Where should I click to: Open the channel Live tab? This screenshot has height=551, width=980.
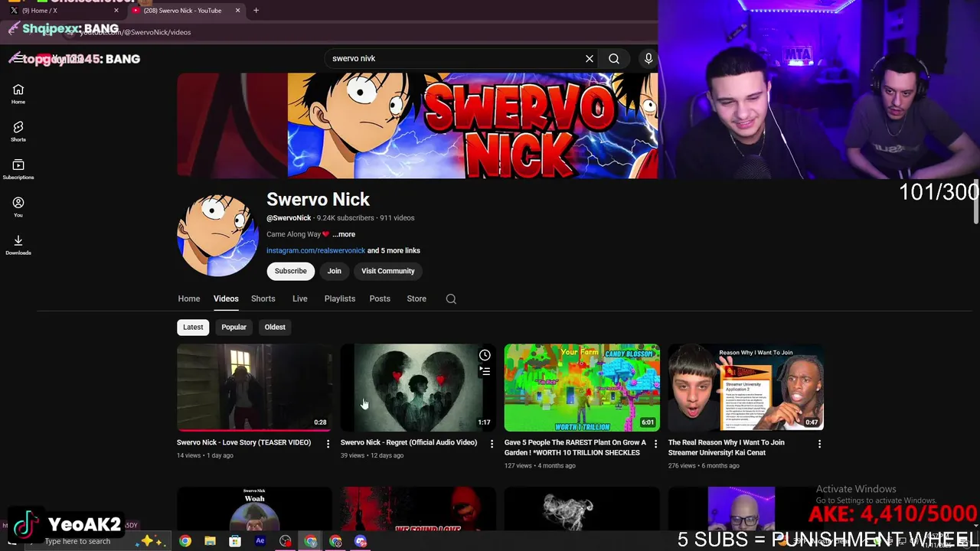click(x=299, y=298)
